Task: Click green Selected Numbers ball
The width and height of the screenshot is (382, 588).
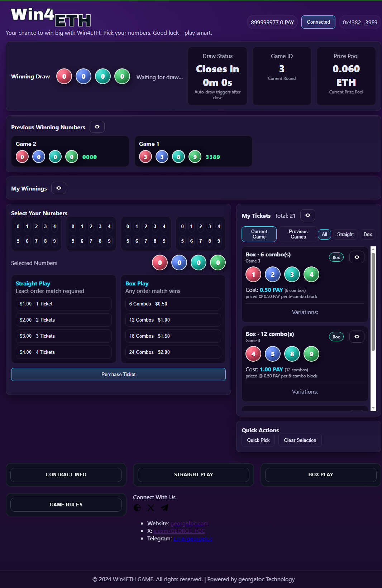Action: (218, 262)
